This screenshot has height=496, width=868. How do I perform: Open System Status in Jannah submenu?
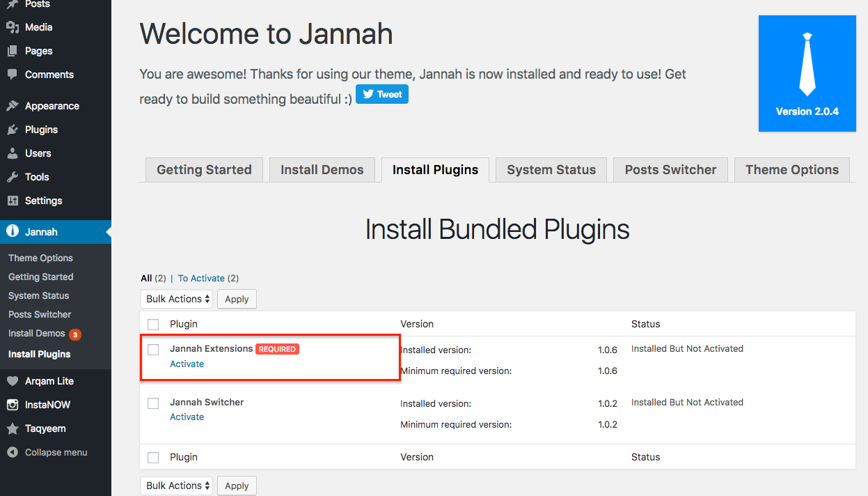pyautogui.click(x=38, y=295)
